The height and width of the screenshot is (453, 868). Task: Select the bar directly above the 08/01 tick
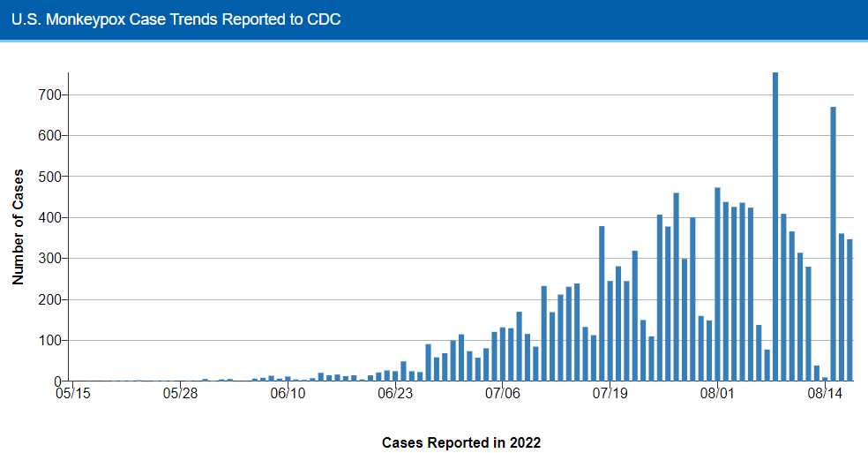(717, 284)
